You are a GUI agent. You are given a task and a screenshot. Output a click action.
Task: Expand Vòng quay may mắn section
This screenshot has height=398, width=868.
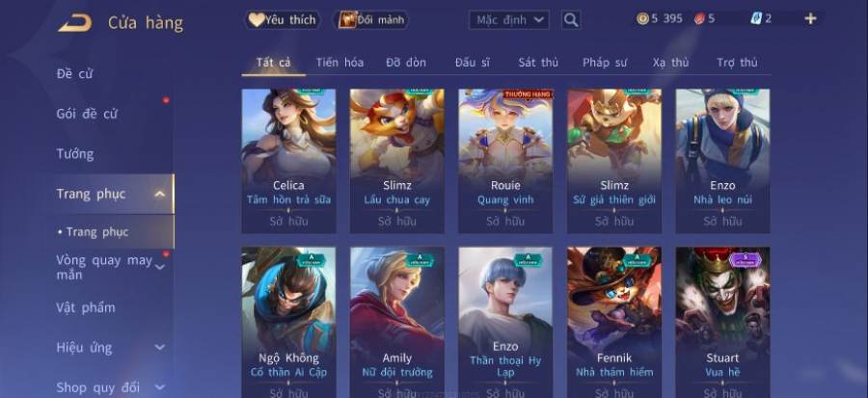[159, 268]
